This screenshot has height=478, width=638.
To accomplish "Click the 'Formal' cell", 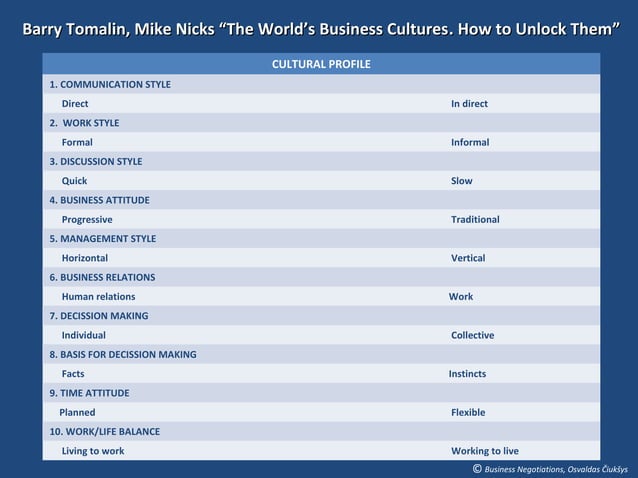I will (x=77, y=142).
